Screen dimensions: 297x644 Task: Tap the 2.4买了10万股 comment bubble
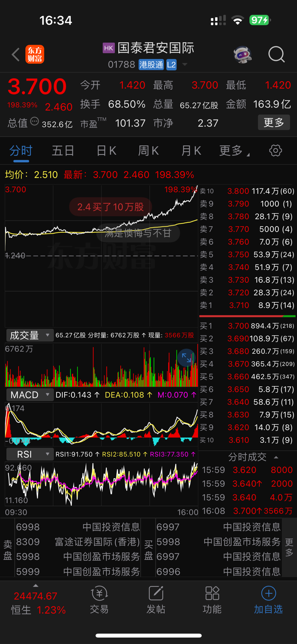(111, 207)
